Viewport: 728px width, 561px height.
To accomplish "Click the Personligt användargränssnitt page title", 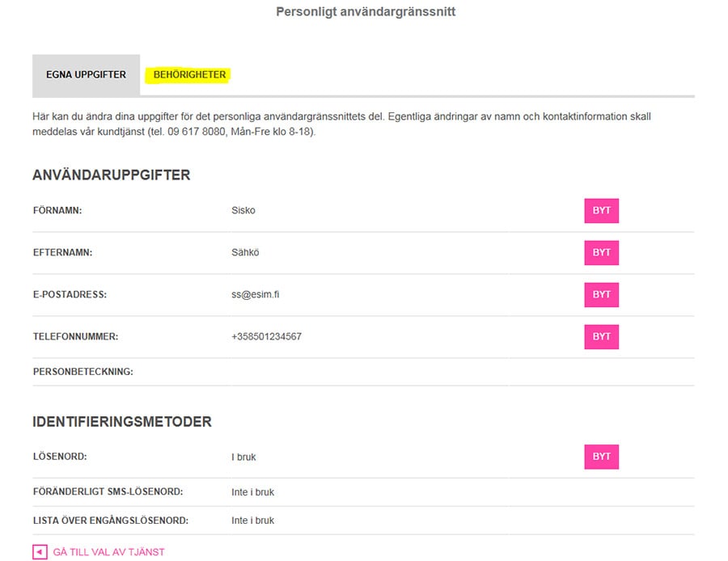I will pos(366,11).
